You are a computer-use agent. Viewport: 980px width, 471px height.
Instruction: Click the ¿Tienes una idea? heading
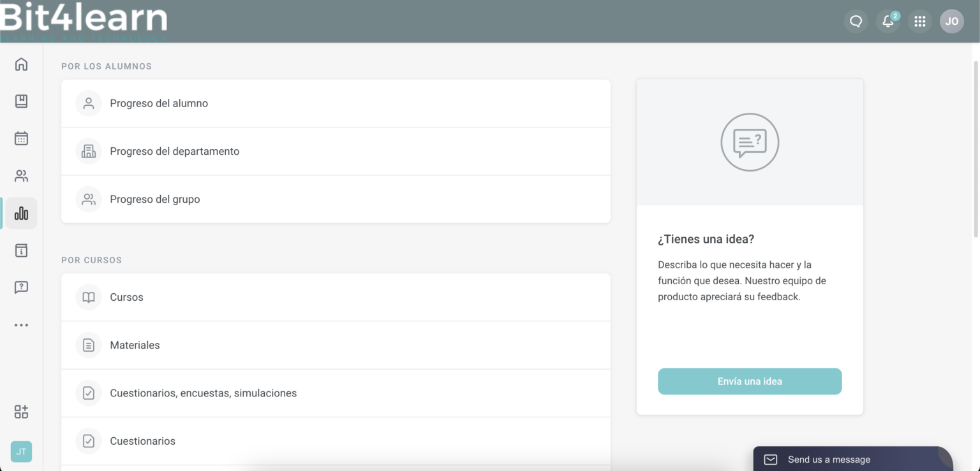706,239
